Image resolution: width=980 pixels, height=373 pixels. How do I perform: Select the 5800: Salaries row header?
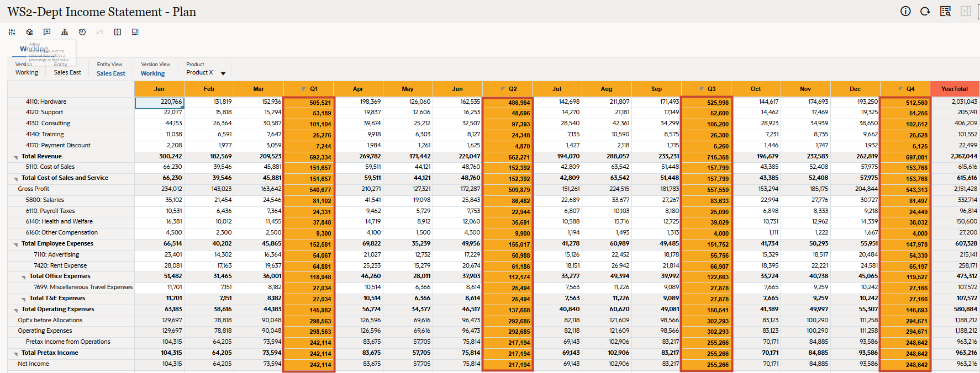pyautogui.click(x=71, y=200)
